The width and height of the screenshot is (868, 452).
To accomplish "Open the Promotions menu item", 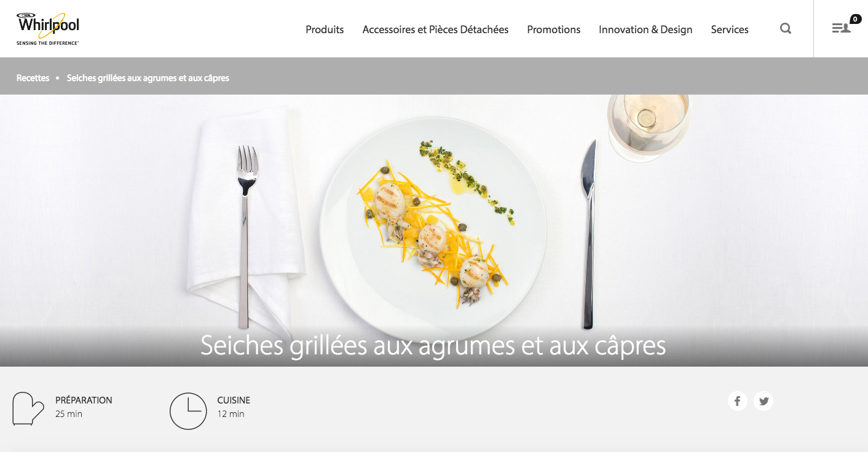I will tap(554, 29).
